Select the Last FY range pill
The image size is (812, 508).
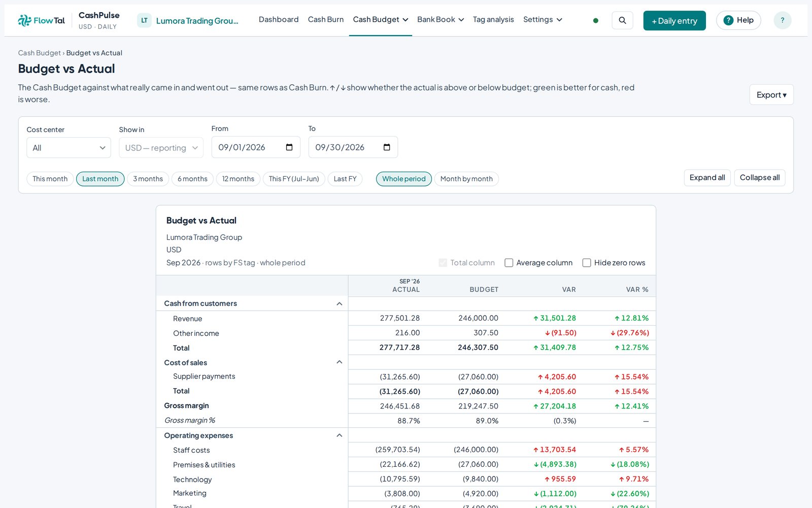(345, 179)
